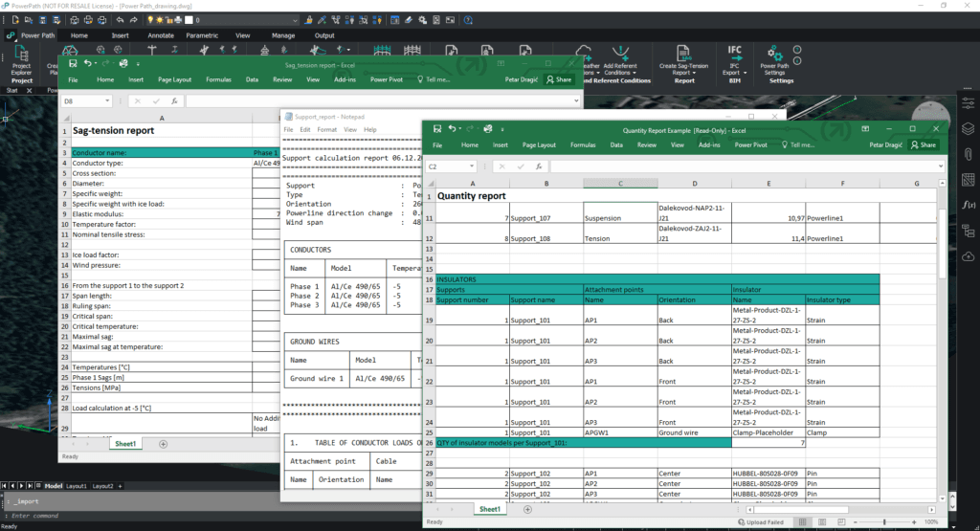Click cell 'Support_107' in Quantity Report

(x=546, y=213)
